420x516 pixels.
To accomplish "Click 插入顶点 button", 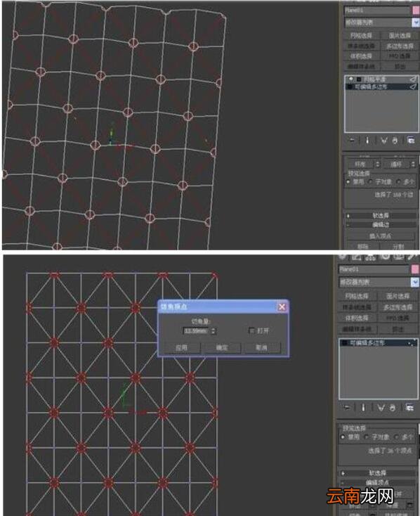I will point(381,236).
